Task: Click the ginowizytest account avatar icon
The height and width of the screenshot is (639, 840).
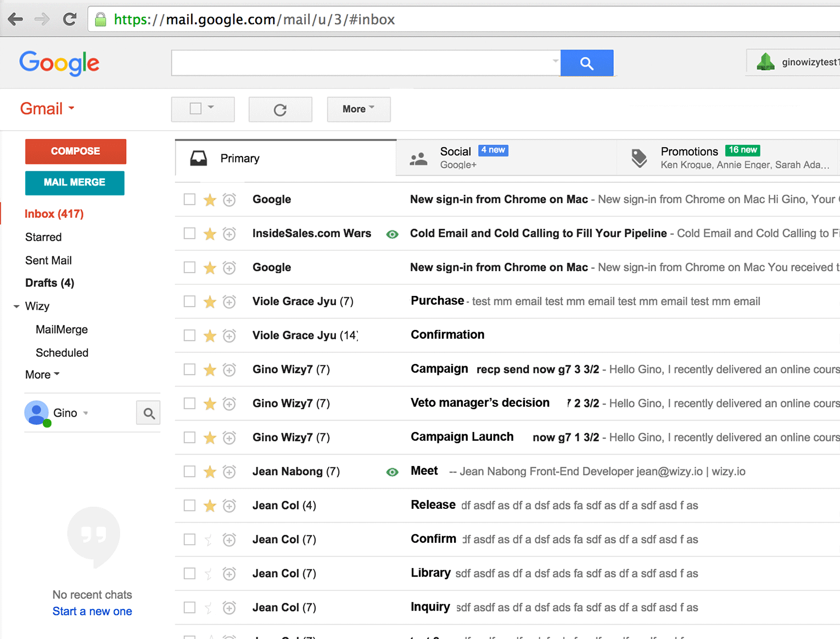Action: [x=765, y=62]
